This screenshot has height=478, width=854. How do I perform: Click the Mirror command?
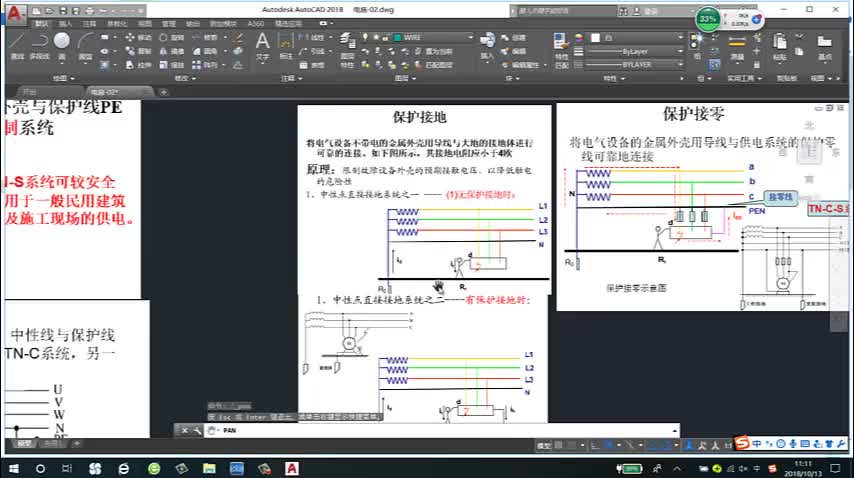point(172,51)
